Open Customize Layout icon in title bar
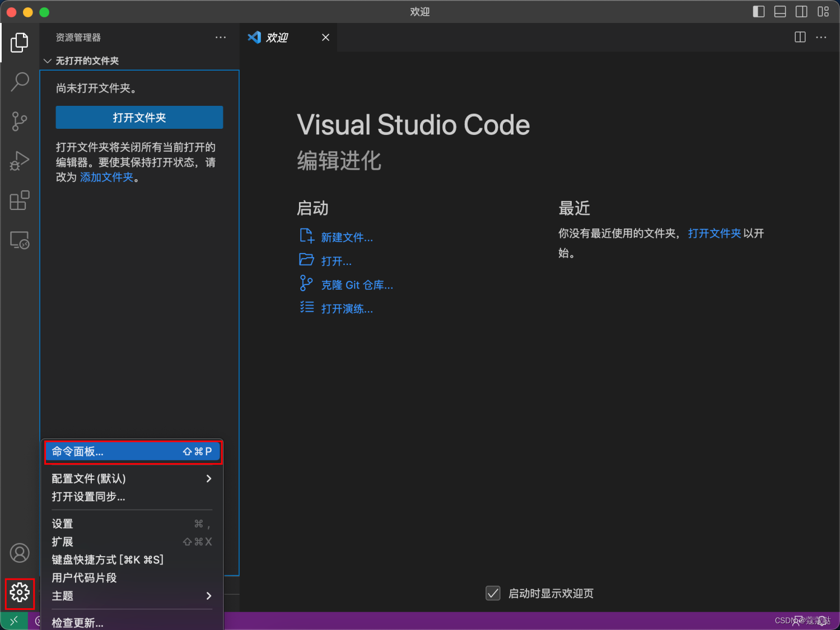 [x=823, y=12]
